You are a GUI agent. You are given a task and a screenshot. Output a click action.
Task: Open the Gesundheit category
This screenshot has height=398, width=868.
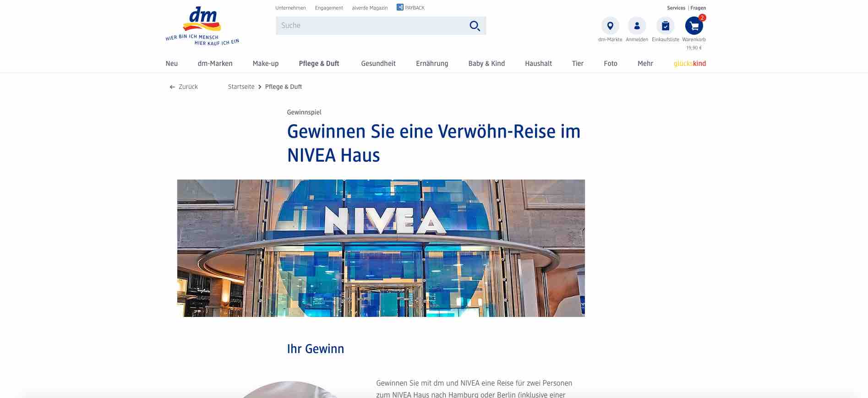tap(378, 64)
